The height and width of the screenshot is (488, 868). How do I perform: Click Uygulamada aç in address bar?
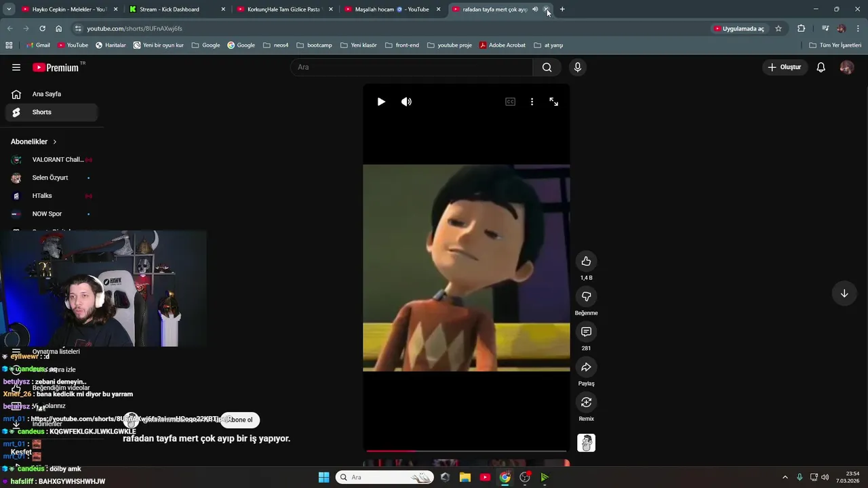coord(739,28)
